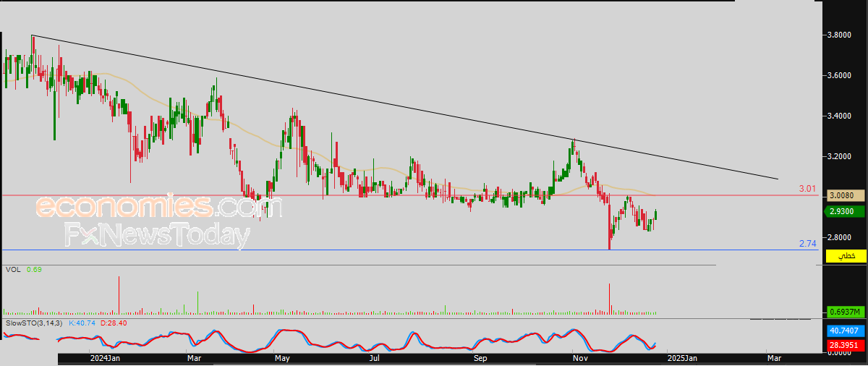Click the 3.2000 price axis label

[x=839, y=156]
